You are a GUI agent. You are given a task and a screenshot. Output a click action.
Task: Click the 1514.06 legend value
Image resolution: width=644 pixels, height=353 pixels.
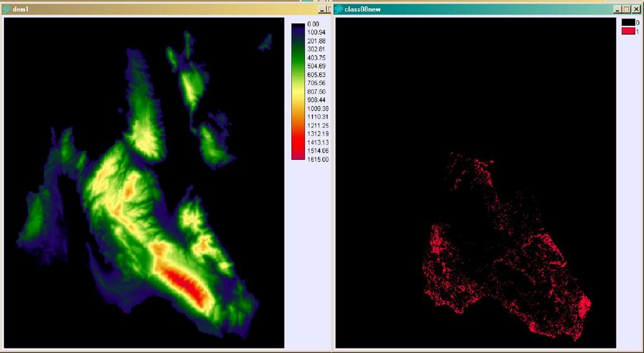[318, 151]
